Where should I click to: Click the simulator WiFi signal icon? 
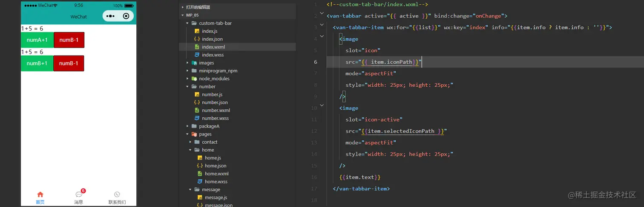click(x=55, y=6)
